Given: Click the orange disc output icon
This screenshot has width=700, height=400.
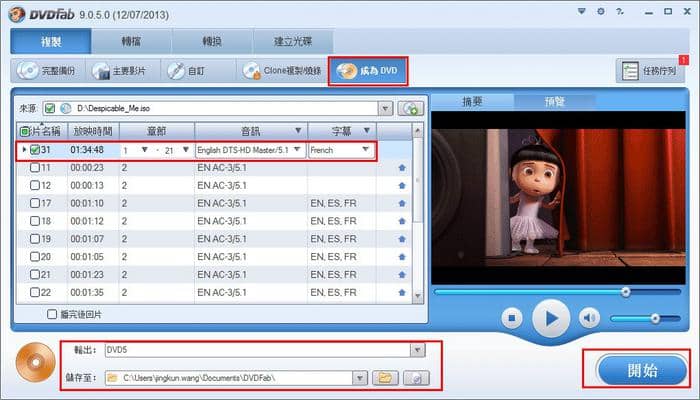Looking at the screenshot, I should pos(35,362).
